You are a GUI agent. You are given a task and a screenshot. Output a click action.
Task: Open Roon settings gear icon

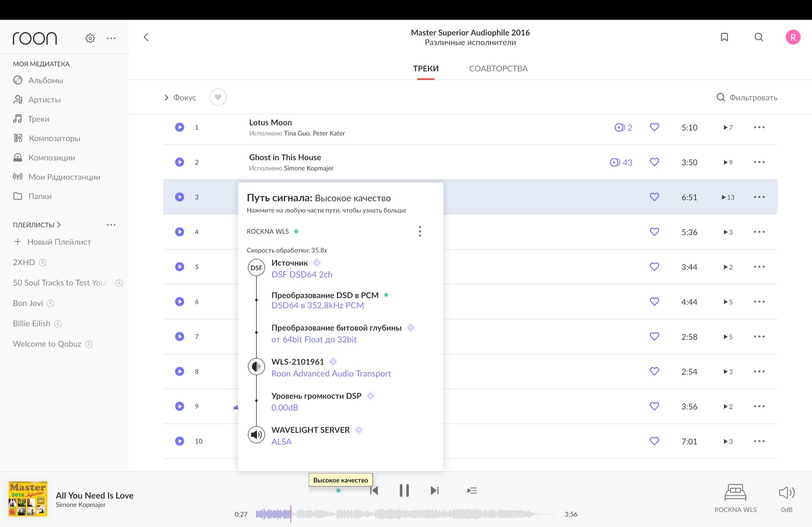pyautogui.click(x=90, y=38)
